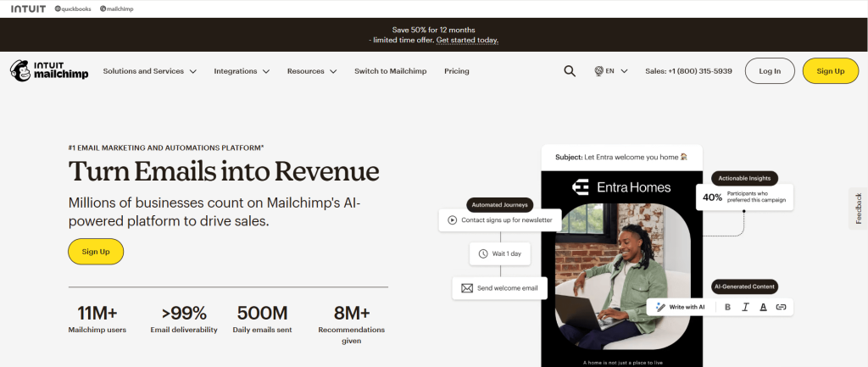Click the envelope icon beside Send welcome email
868x367 pixels.
[x=467, y=288]
